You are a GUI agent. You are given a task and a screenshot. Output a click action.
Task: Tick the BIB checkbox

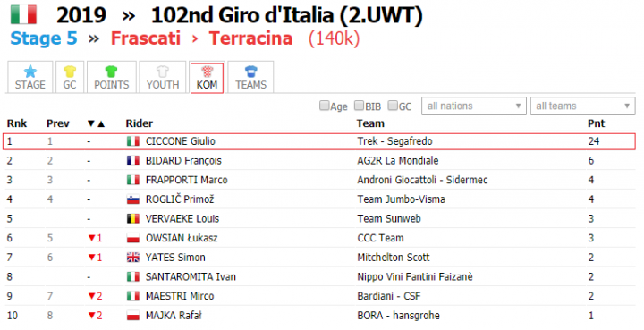(x=359, y=106)
